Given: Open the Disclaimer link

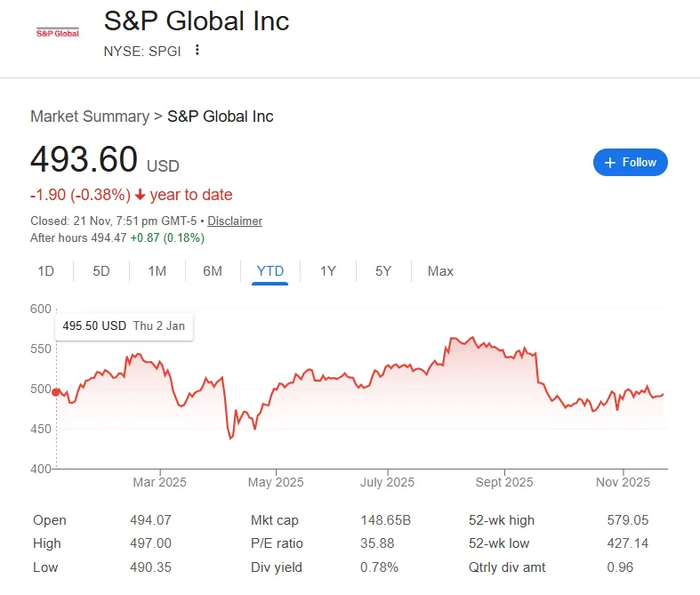Looking at the screenshot, I should pyautogui.click(x=235, y=221).
